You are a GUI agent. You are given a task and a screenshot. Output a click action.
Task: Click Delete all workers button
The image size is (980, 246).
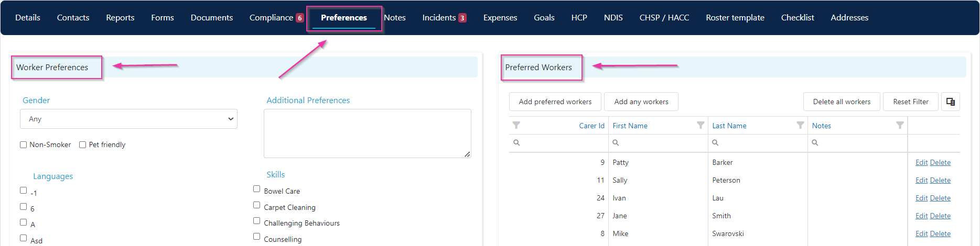pos(842,102)
